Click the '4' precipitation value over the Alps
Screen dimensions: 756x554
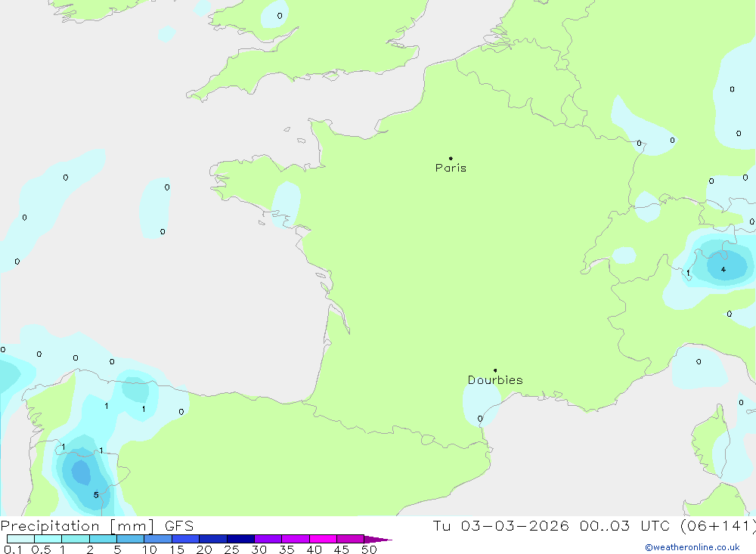pos(723,270)
